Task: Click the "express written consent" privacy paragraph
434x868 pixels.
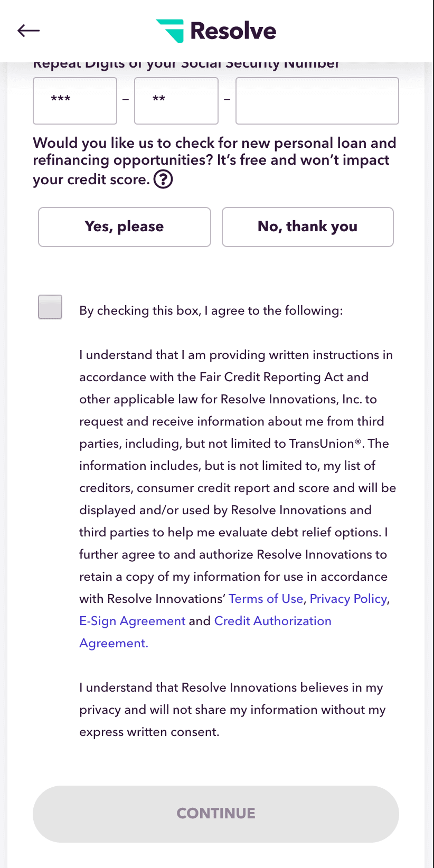Action: click(x=232, y=710)
